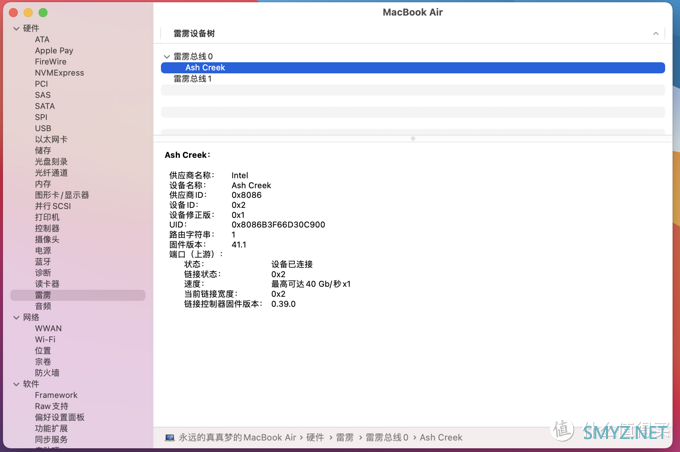The height and width of the screenshot is (452, 680).
Task: Collapse the 网络 section in the sidebar
Action: click(16, 318)
